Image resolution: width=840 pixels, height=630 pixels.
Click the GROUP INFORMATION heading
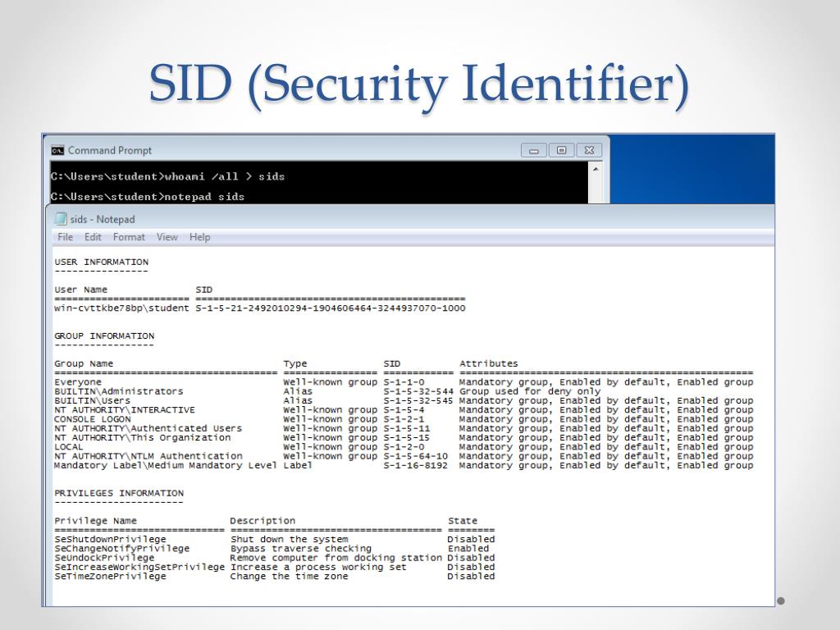pyautogui.click(x=104, y=336)
